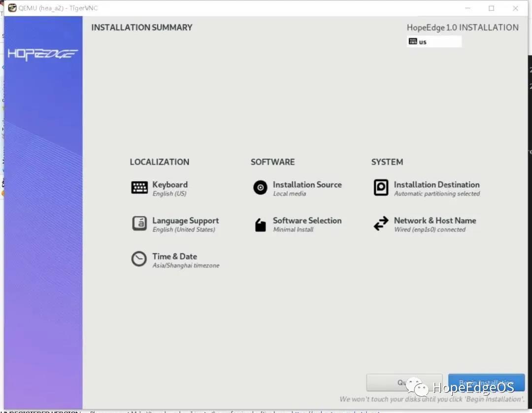Click the Language Support icon
532x413 pixels.
[x=139, y=223]
